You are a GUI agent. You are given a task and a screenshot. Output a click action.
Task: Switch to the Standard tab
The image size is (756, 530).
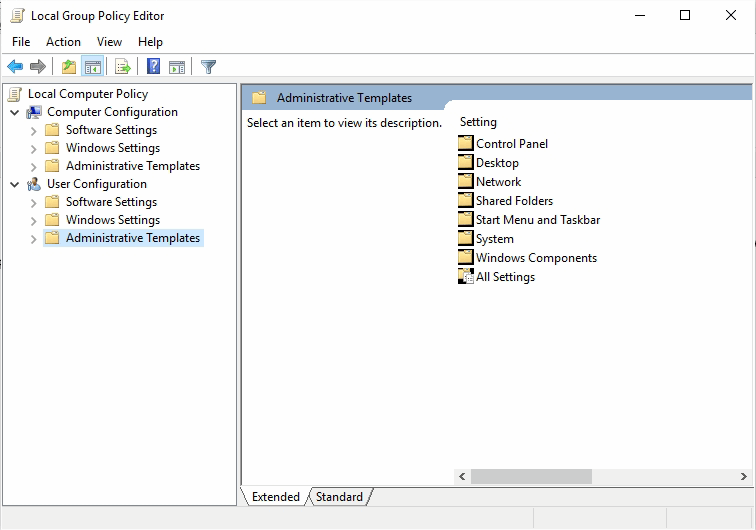(339, 497)
